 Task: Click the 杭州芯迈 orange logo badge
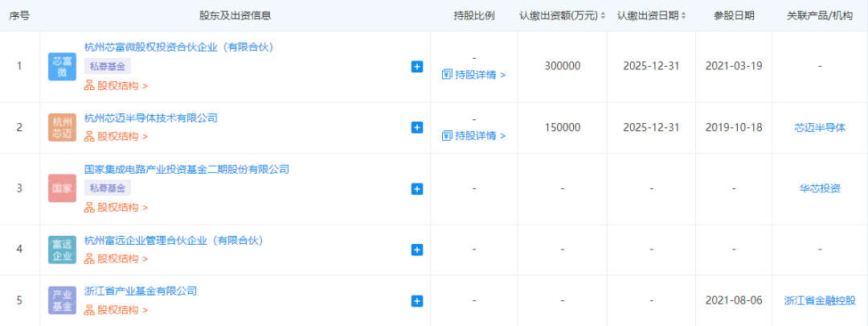62,127
